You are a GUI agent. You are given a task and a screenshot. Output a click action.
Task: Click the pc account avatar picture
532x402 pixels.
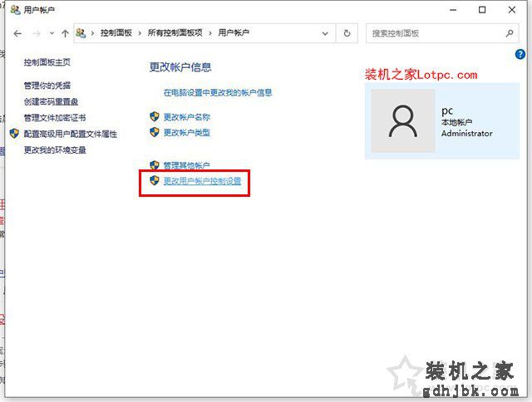click(x=402, y=120)
